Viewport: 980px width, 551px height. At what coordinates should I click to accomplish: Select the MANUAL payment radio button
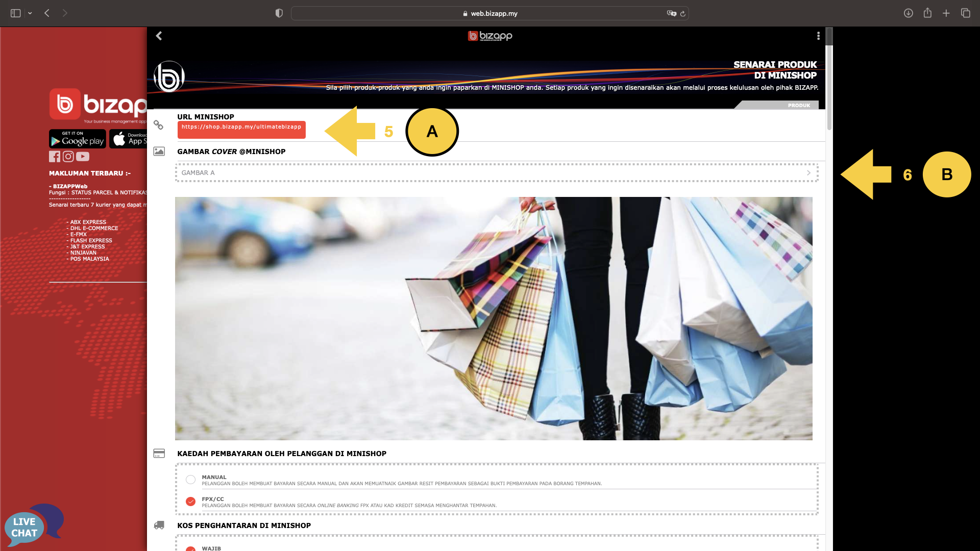point(190,480)
